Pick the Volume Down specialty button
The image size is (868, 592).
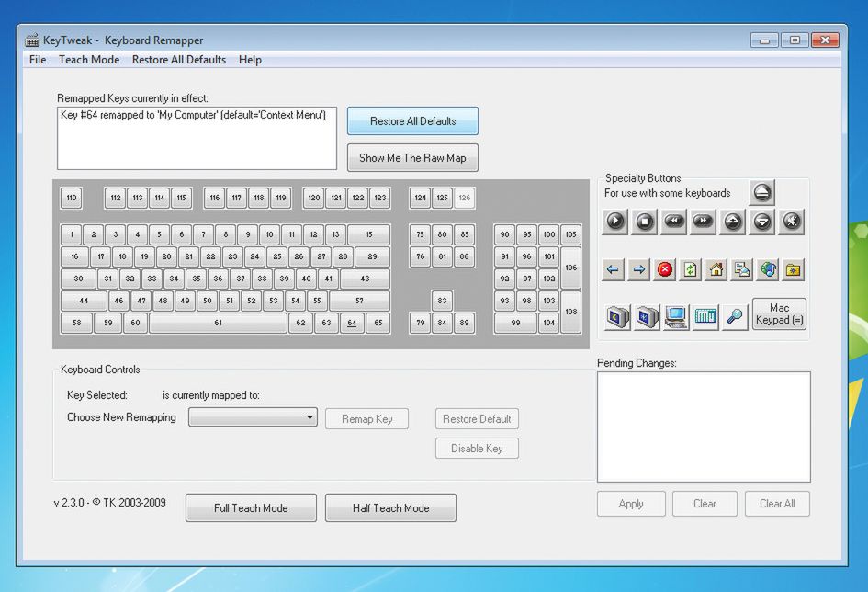coord(762,222)
